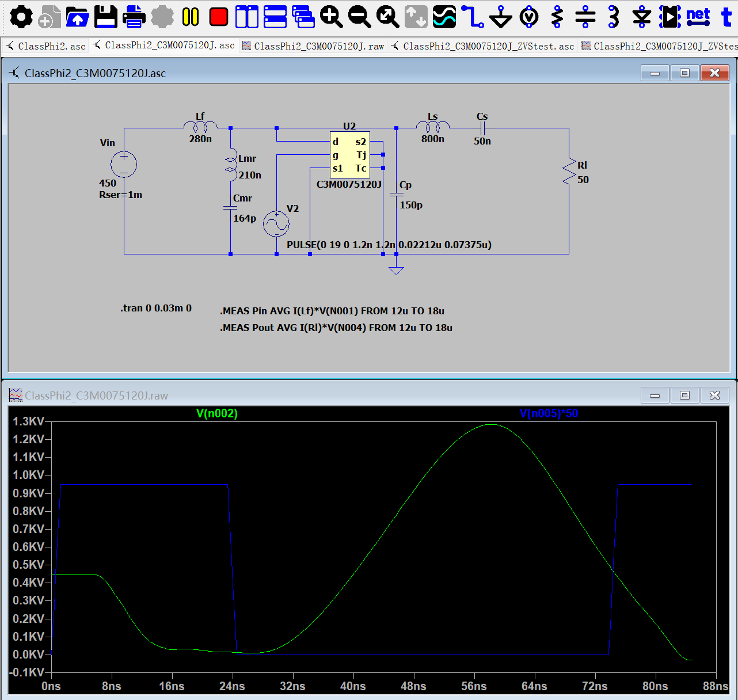The width and height of the screenshot is (738, 700).
Task: Maximize the schematic sub-window
Action: coord(684,73)
